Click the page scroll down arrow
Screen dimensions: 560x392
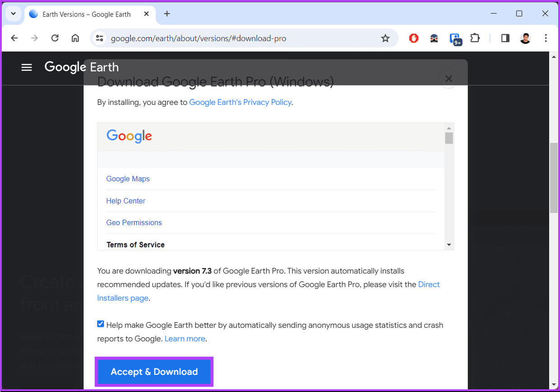(x=554, y=385)
